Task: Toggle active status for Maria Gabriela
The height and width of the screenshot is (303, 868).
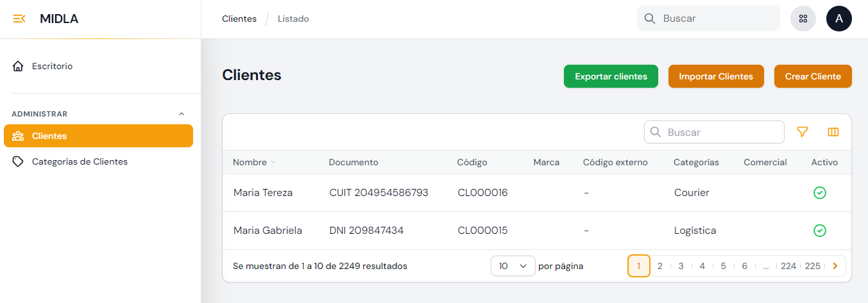Action: pyautogui.click(x=819, y=231)
